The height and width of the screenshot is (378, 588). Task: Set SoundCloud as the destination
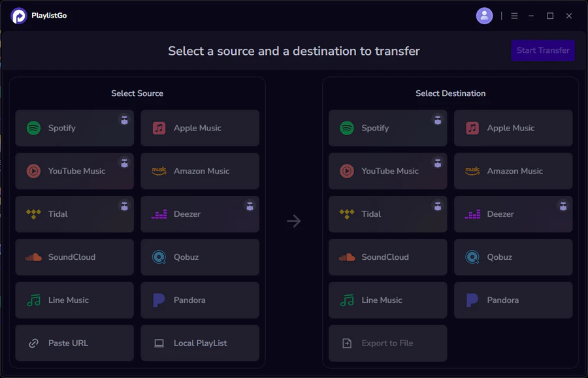click(x=387, y=257)
